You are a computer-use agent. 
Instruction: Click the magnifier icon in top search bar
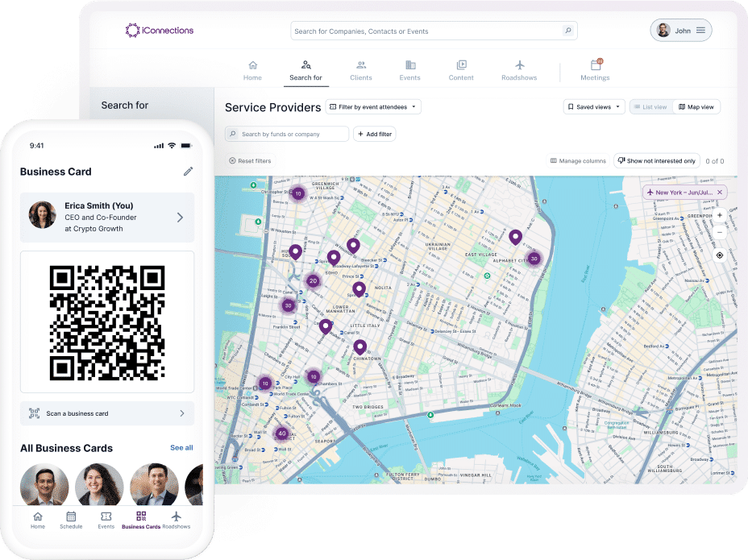click(568, 31)
